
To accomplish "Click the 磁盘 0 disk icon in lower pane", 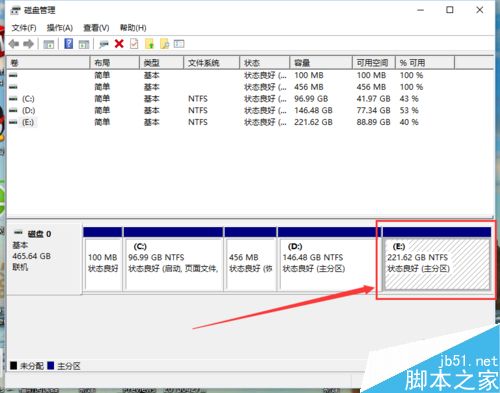I will tap(19, 233).
